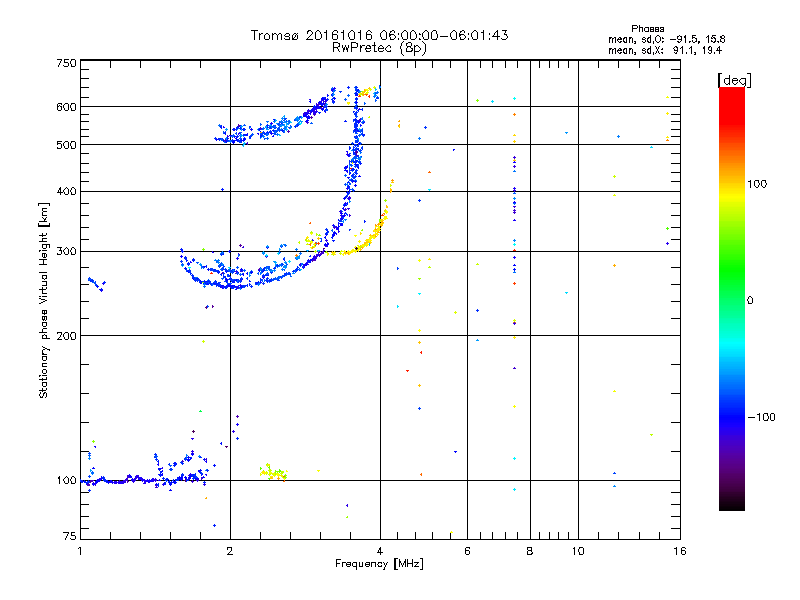Screen dimensions: 800x600
Task: Click the "mean, sd,O: -91.5, 15.8" statistics line
Action: (666, 39)
